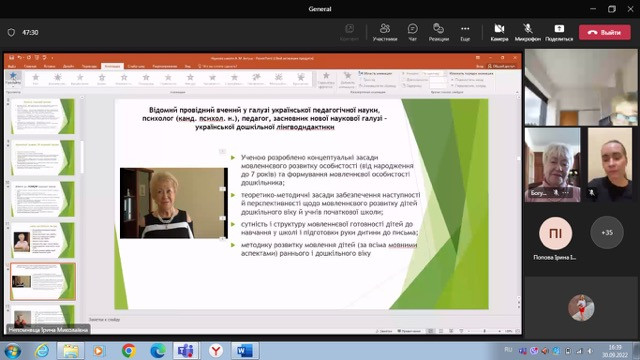The width and height of the screenshot is (640, 360).
Task: Leave the meeting with Выйти
Action: [604, 32]
